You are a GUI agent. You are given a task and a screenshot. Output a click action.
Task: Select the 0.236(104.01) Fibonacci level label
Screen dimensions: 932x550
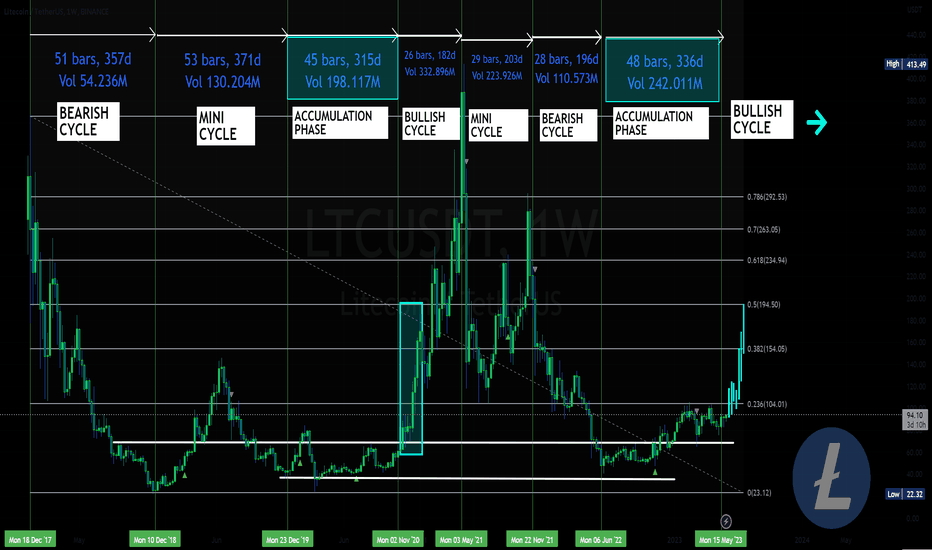pos(767,404)
